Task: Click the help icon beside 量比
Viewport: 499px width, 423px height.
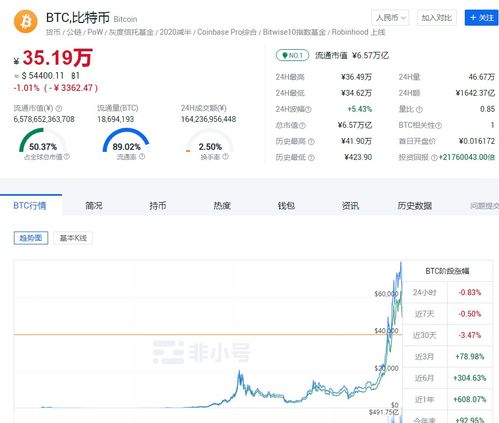Action: tap(419, 109)
